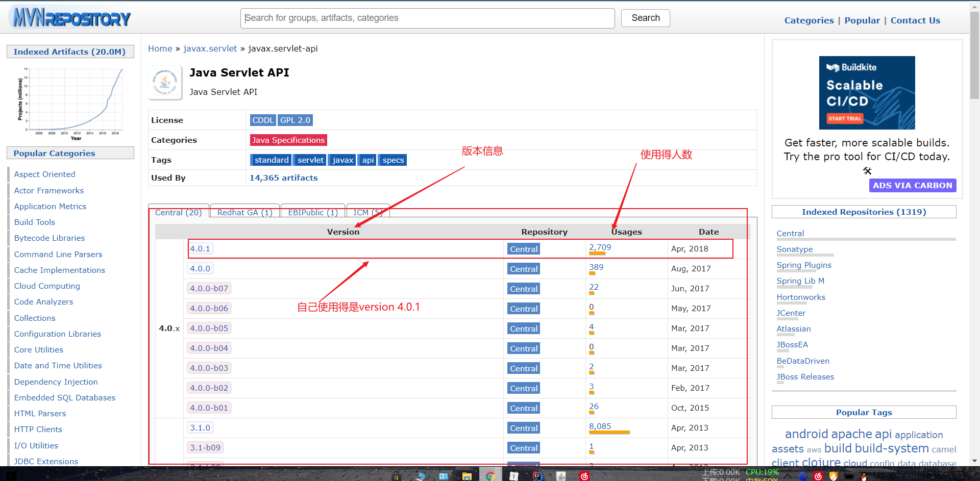
Task: Open Indexed Repositories (1319) header link
Action: 864,212
